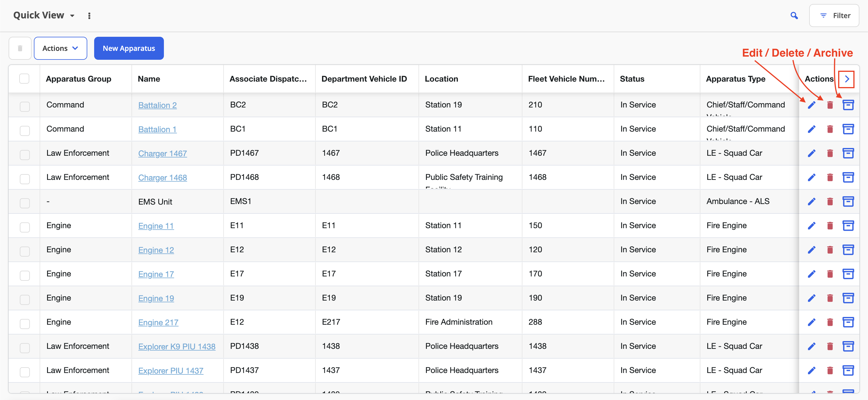The image size is (868, 400).
Task: Open the Battalion 1 link
Action: (x=157, y=130)
